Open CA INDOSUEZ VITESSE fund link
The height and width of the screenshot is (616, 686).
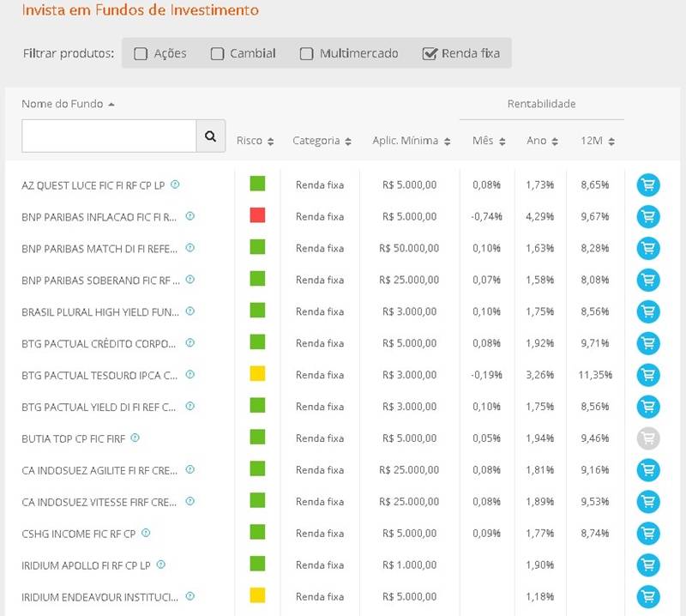click(x=99, y=502)
